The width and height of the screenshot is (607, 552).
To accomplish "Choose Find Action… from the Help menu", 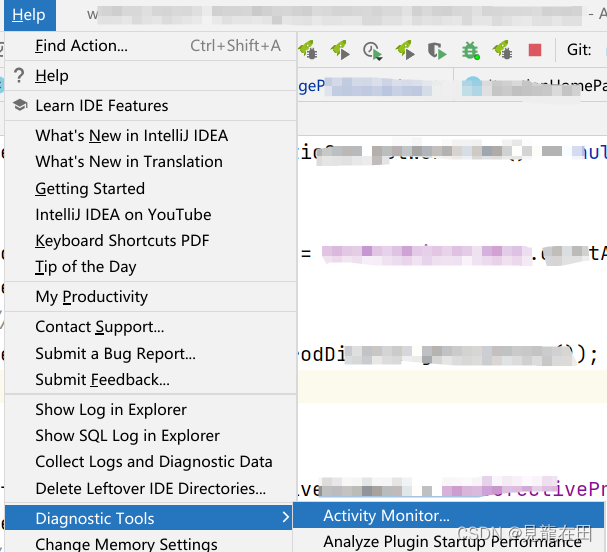I will (151, 46).
